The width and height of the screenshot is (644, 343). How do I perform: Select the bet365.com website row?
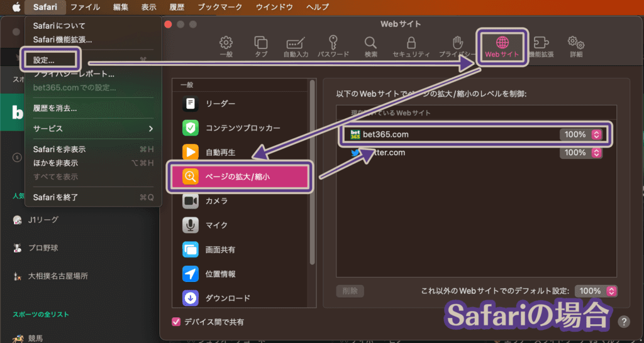[x=476, y=134]
